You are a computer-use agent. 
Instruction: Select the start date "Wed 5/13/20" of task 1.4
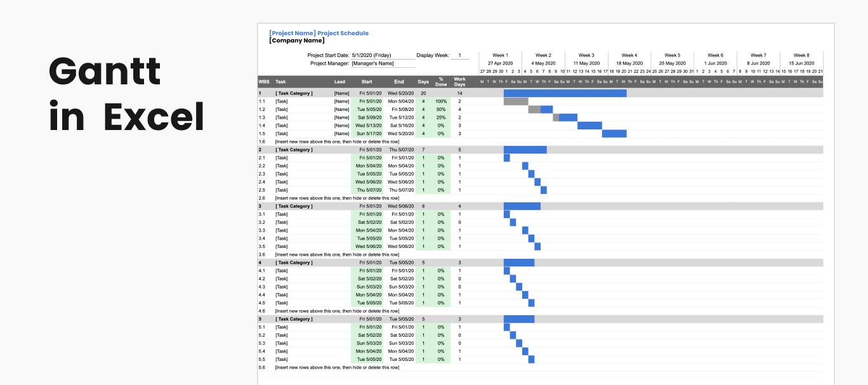pos(368,126)
